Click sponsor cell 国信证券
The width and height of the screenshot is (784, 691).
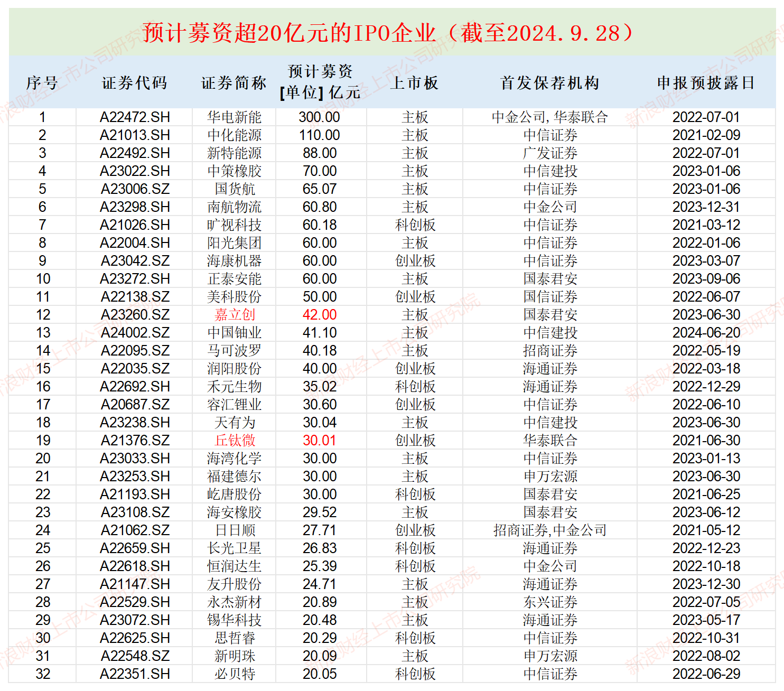(x=550, y=297)
